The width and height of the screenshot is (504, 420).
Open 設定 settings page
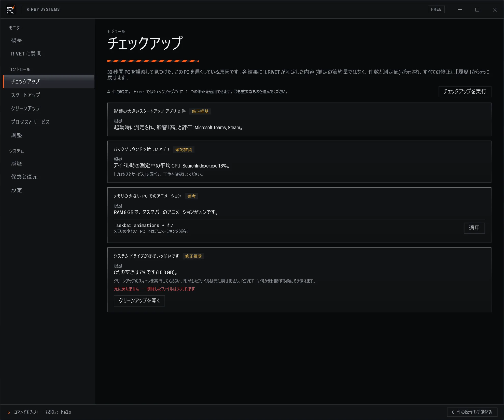(48, 190)
